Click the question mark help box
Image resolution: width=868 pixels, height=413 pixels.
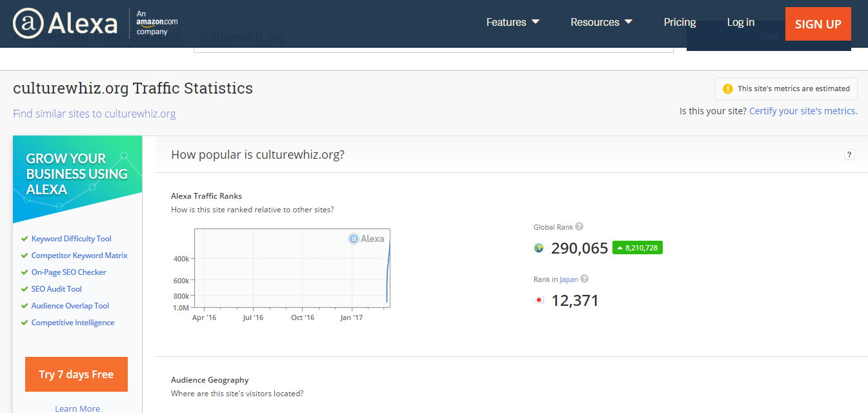point(849,154)
